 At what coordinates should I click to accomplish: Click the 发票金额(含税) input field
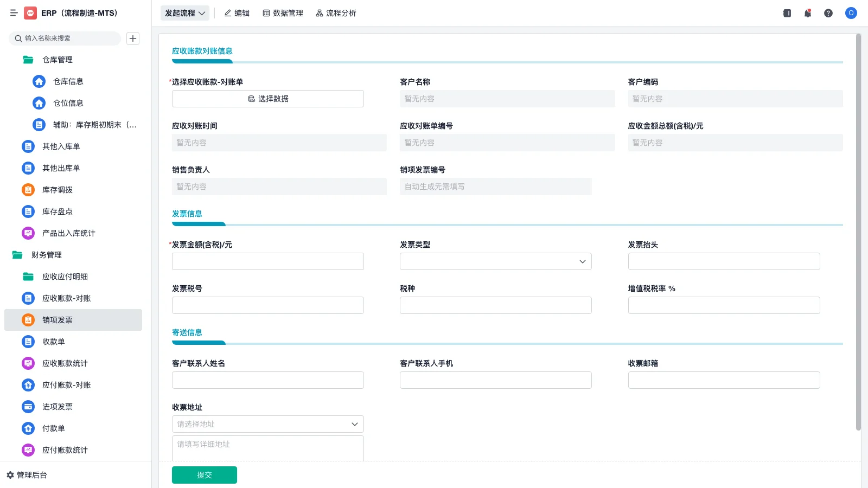(267, 261)
